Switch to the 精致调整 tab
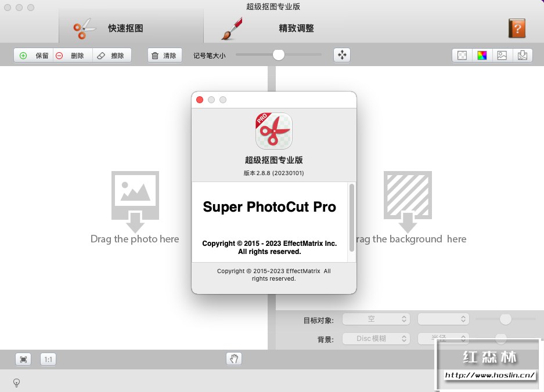This screenshot has width=544, height=392. [x=296, y=28]
